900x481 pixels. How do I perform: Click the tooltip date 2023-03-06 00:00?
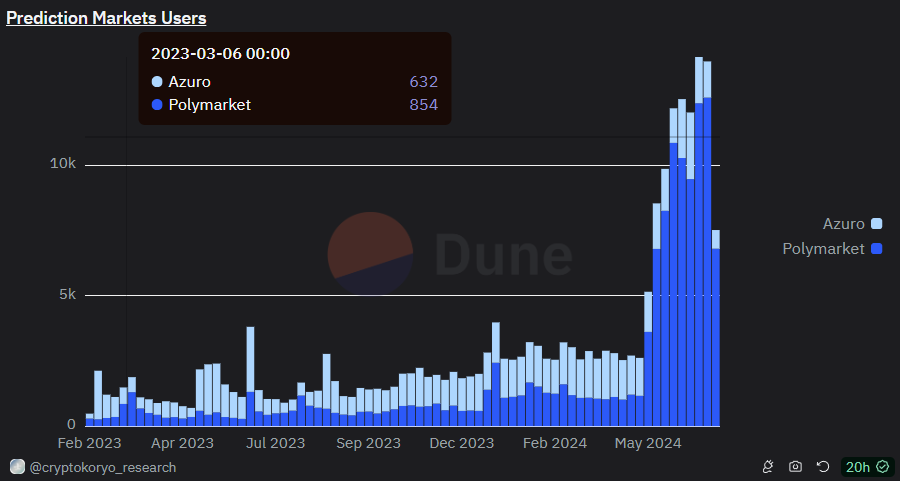[x=220, y=53]
